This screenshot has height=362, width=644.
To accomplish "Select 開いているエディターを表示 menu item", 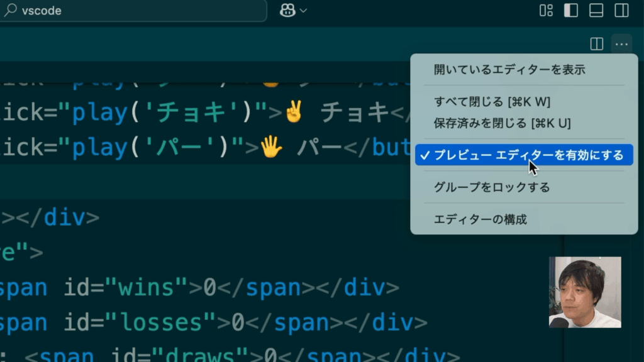I will (x=509, y=70).
